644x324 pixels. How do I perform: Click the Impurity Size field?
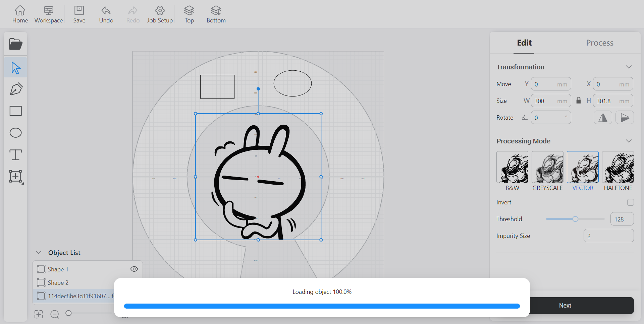pos(608,236)
